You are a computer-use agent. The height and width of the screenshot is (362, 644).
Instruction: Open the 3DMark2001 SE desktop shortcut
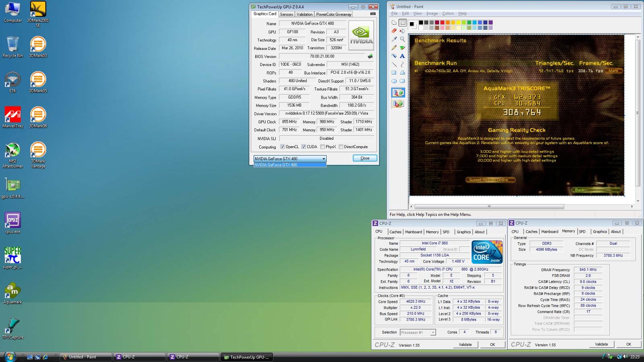(38, 14)
